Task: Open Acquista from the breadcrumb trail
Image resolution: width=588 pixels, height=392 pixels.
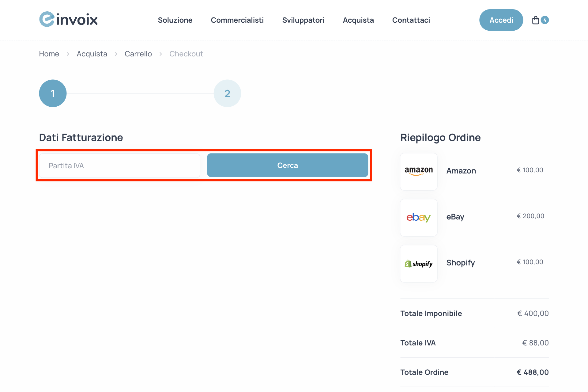Action: tap(92, 54)
